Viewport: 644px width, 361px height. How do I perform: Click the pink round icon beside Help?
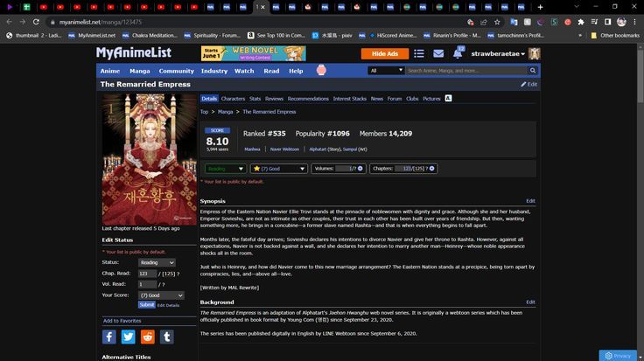[321, 71]
